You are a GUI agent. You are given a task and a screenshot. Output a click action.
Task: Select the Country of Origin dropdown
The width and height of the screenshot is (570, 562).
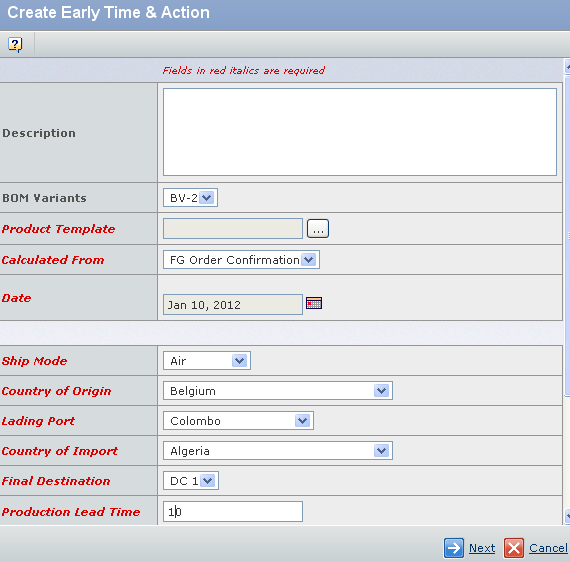pyautogui.click(x=278, y=391)
